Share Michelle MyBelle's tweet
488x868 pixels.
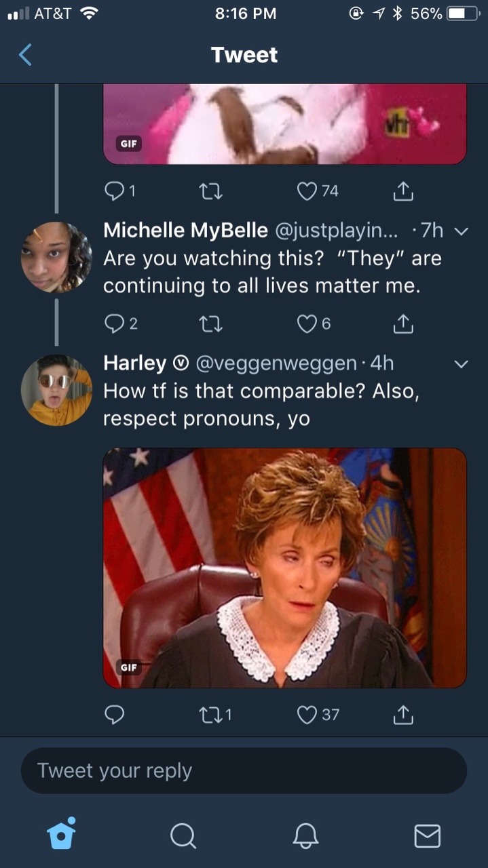click(403, 325)
